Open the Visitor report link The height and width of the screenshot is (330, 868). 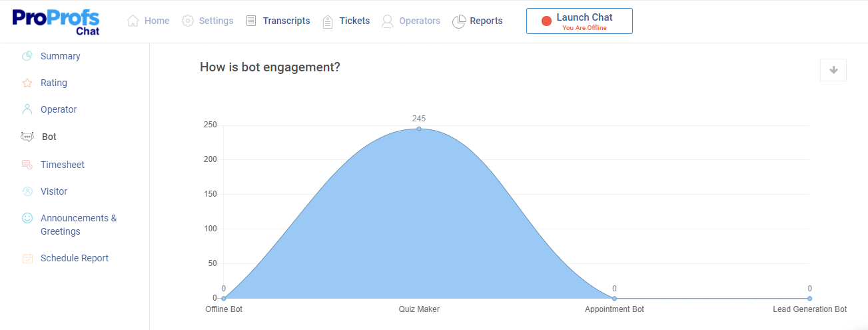click(x=54, y=191)
